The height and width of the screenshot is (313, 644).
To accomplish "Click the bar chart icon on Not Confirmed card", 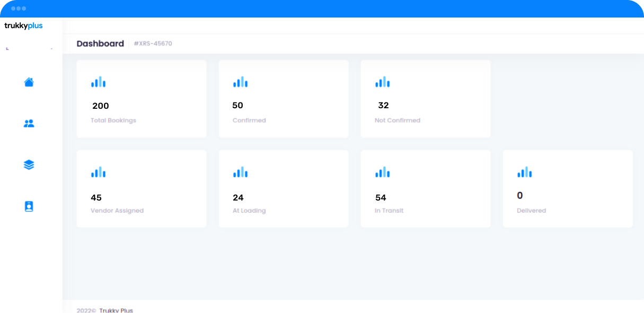I will tap(383, 82).
